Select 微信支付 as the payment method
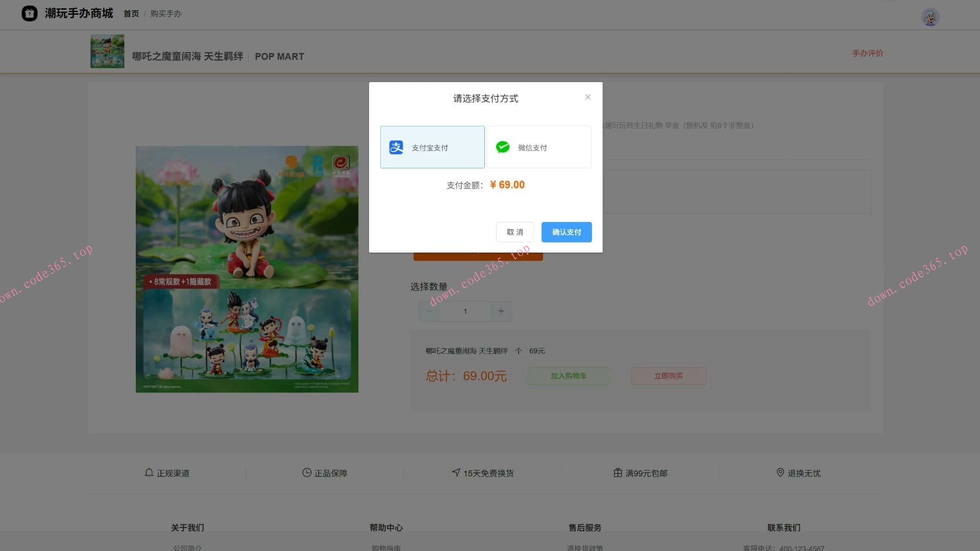Image resolution: width=980 pixels, height=551 pixels. (538, 147)
